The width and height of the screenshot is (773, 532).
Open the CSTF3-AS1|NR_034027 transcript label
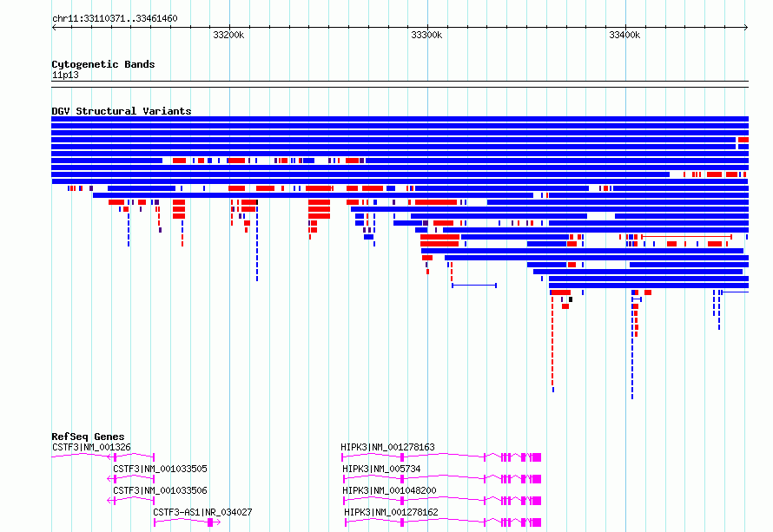point(202,512)
